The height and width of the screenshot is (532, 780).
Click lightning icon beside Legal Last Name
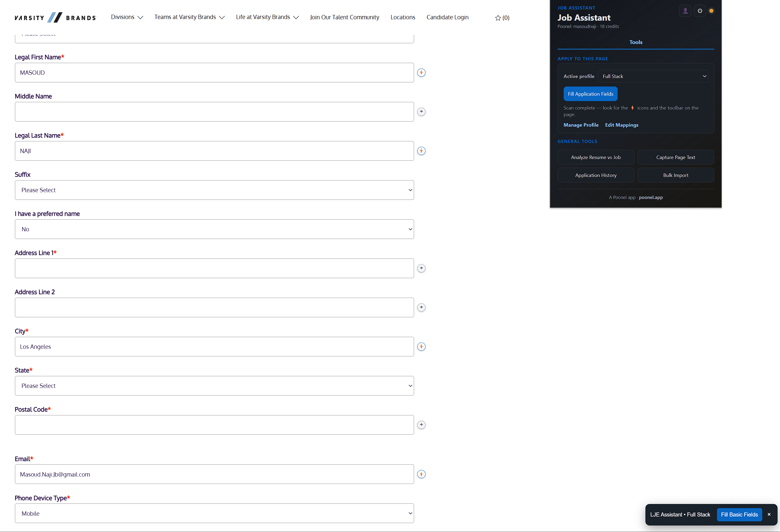point(421,151)
